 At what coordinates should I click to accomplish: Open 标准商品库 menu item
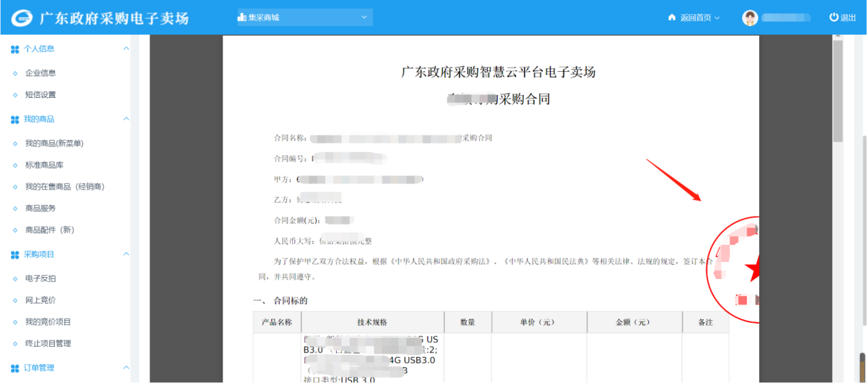point(44,165)
